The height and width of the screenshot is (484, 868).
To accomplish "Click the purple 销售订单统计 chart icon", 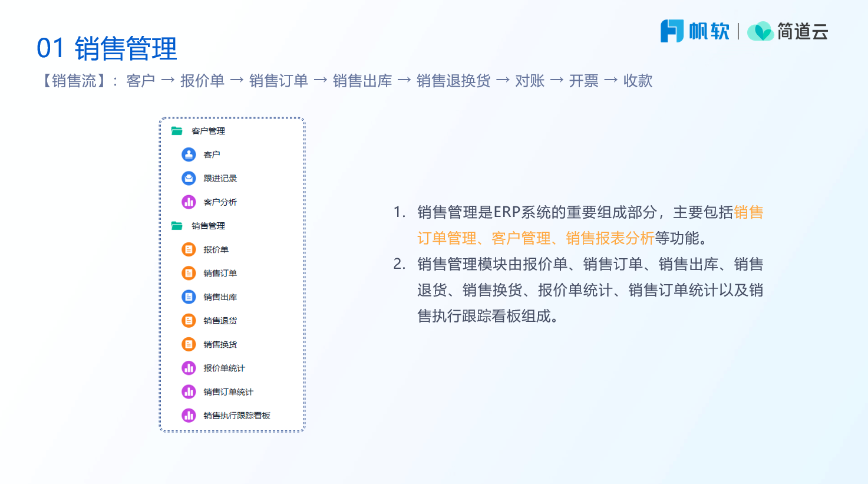I will pos(189,391).
